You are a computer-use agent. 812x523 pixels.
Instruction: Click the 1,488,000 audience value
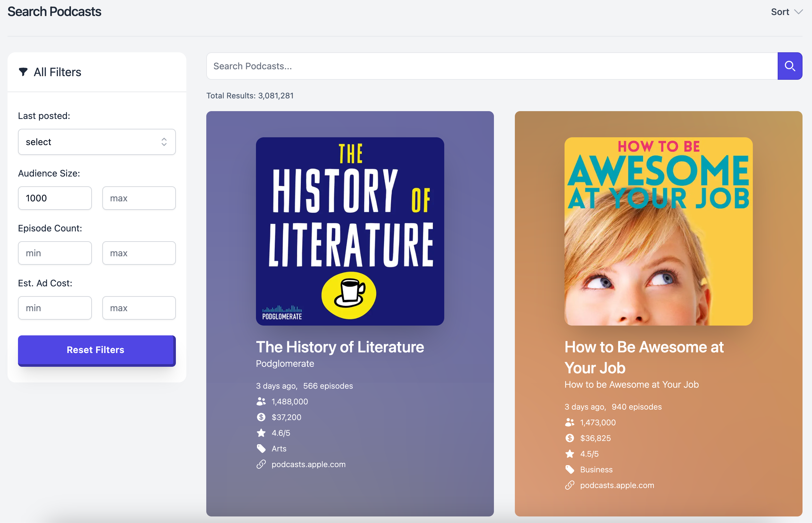(x=290, y=401)
